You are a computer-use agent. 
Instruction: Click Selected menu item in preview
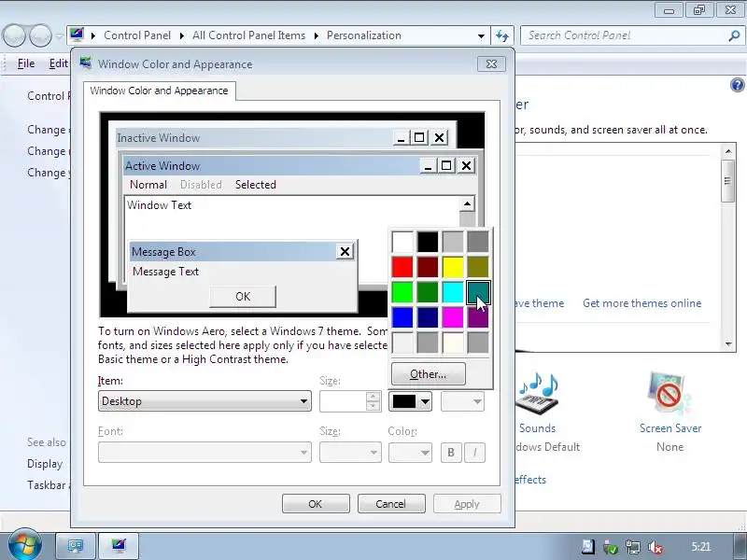(255, 184)
